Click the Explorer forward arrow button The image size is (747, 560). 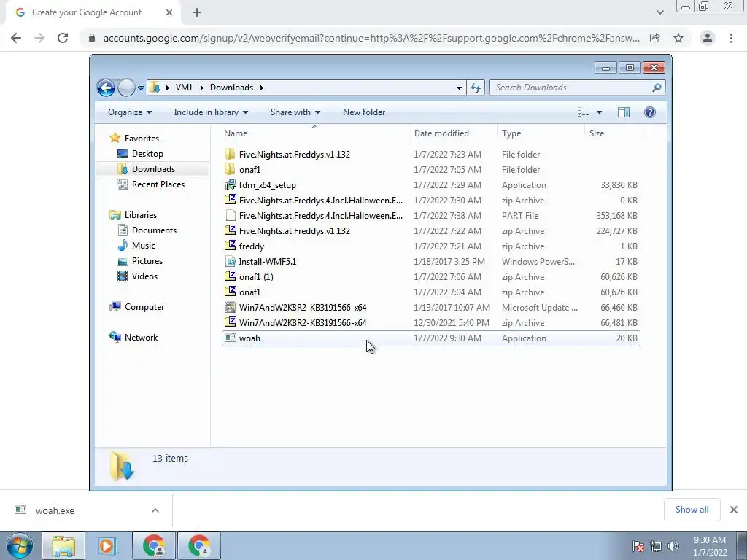point(126,87)
